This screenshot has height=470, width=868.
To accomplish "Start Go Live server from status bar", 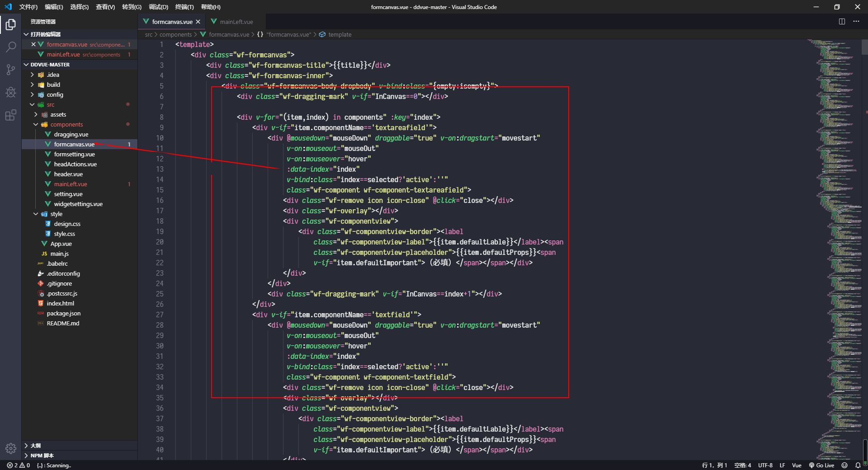I will [x=821, y=465].
